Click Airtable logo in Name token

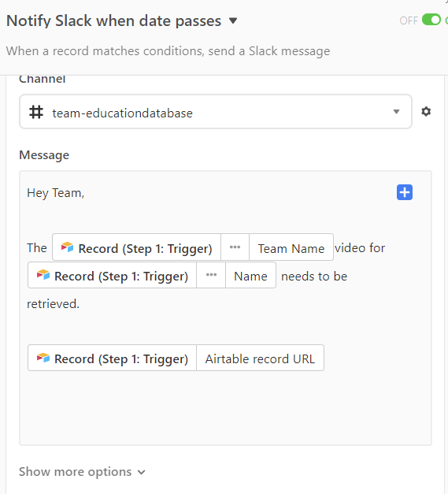click(43, 275)
